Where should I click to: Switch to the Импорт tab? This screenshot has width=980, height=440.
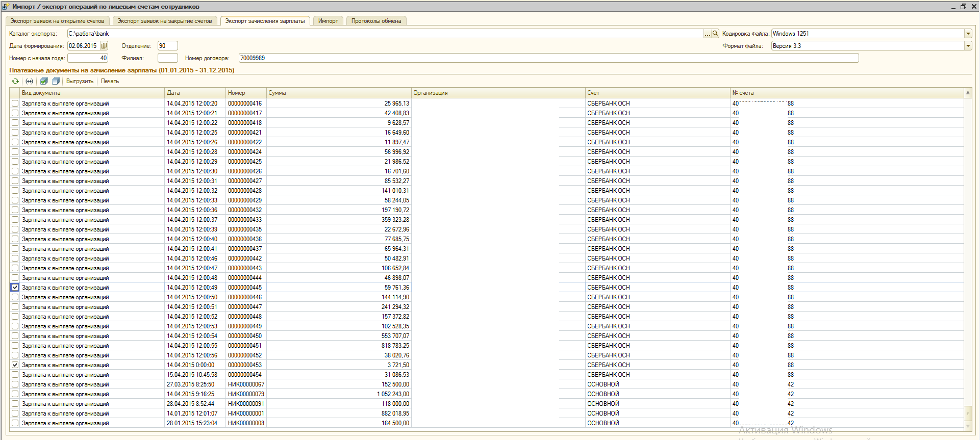click(x=328, y=21)
